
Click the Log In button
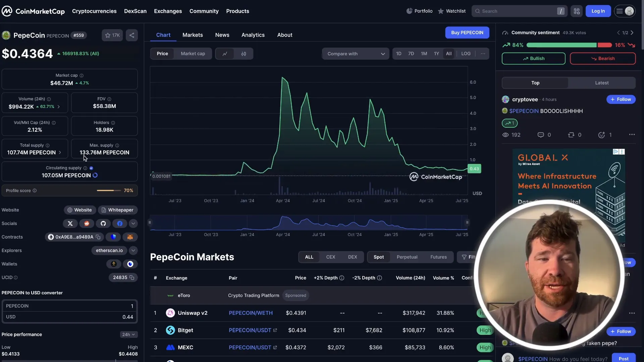(x=598, y=11)
